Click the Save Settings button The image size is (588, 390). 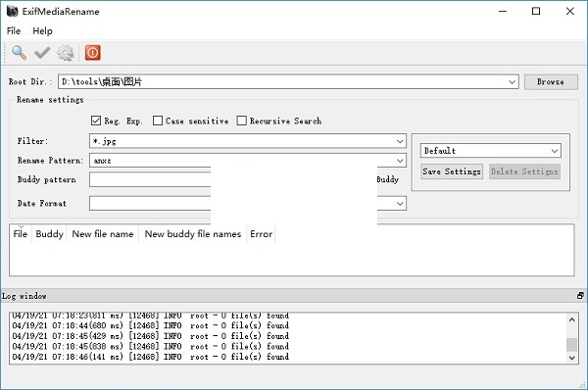tap(452, 171)
